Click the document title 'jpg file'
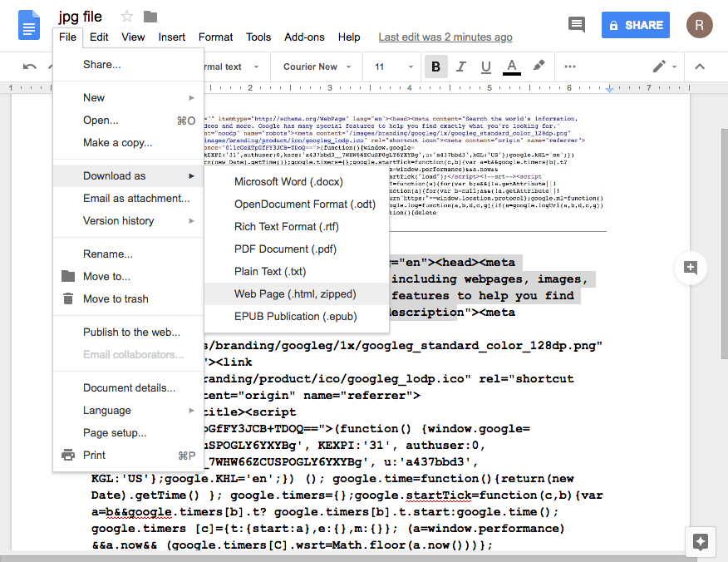Screen dimensions: 728x562 click(80, 17)
